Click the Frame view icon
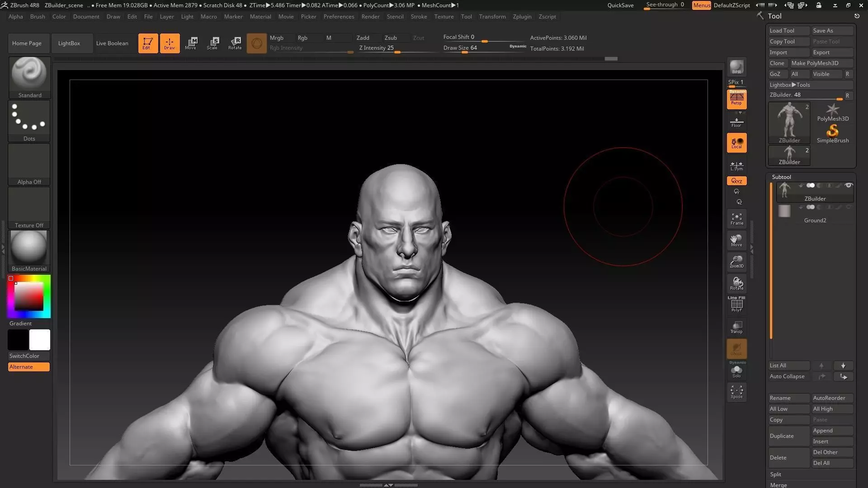The height and width of the screenshot is (488, 868). 736,219
